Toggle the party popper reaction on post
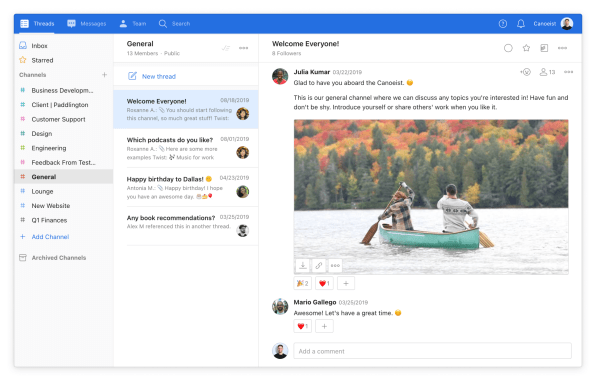The image size is (596, 381). [x=303, y=283]
